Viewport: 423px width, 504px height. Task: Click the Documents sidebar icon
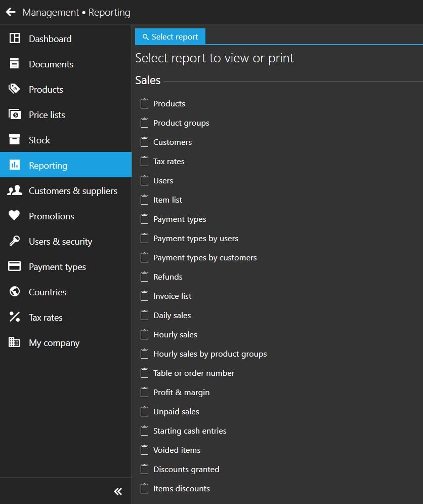(15, 64)
